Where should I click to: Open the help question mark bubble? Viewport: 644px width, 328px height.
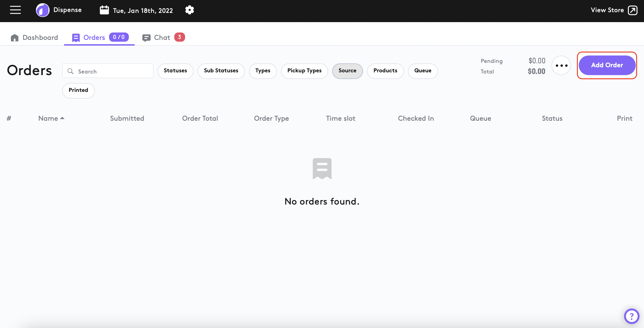632,316
